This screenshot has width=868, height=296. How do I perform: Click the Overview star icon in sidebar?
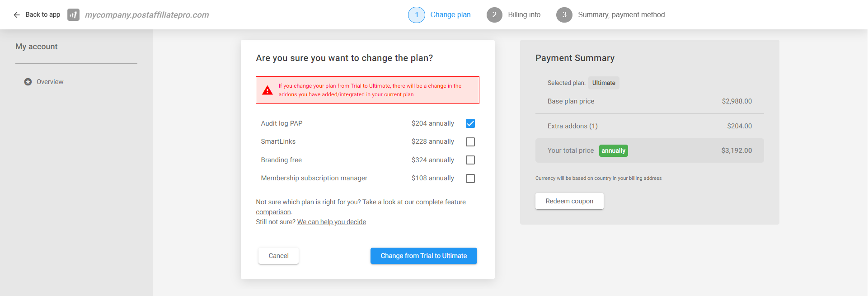[x=28, y=82]
